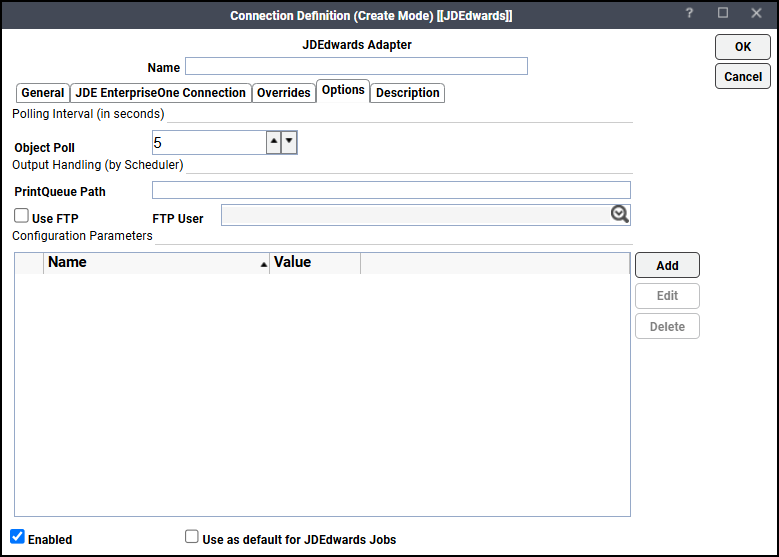
Task: Open the JDE EnterpriseOne Connection tab
Action: (160, 93)
